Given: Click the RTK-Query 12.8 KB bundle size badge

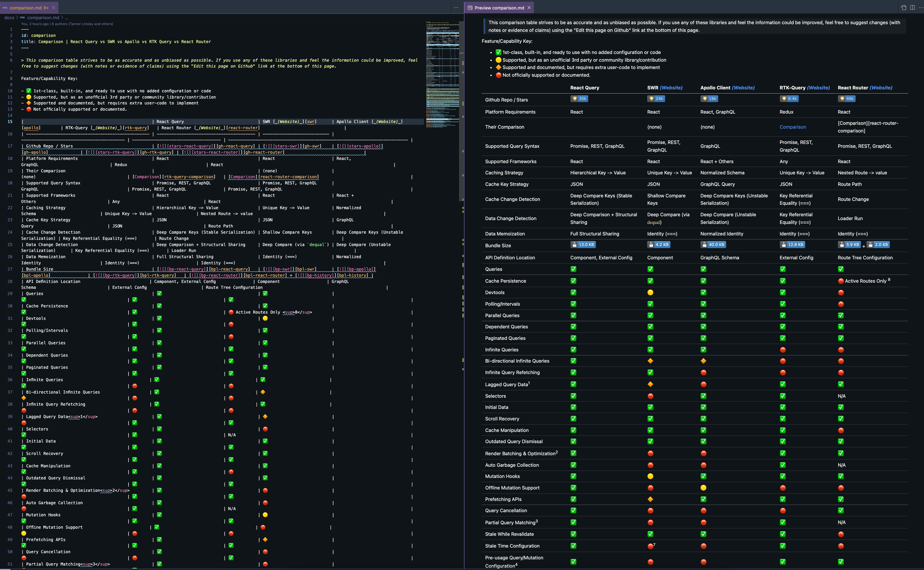Looking at the screenshot, I should (x=792, y=245).
